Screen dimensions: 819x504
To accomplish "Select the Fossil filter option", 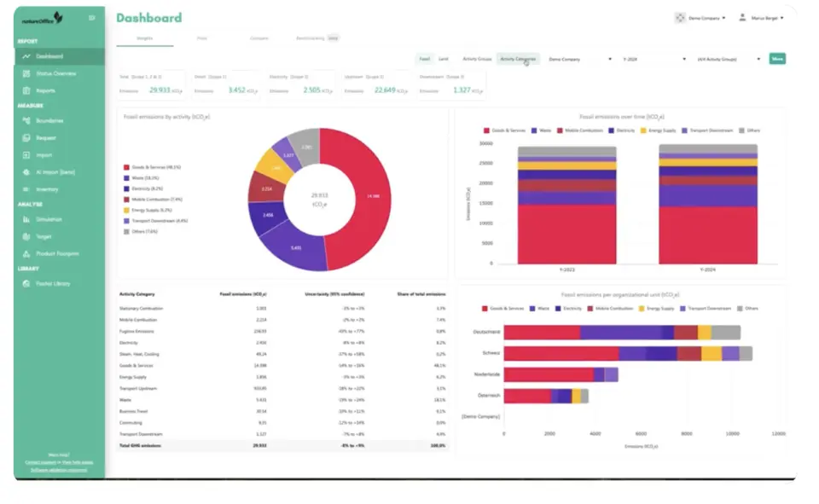I will click(x=424, y=57).
